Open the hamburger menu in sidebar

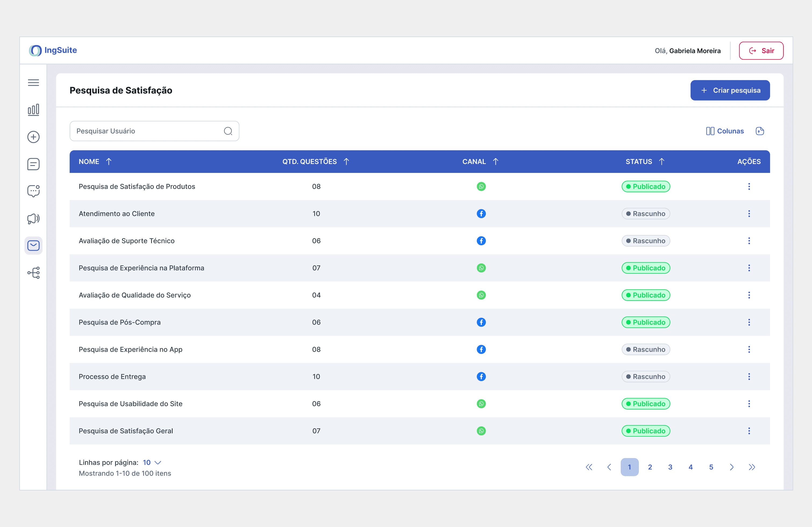[33, 83]
